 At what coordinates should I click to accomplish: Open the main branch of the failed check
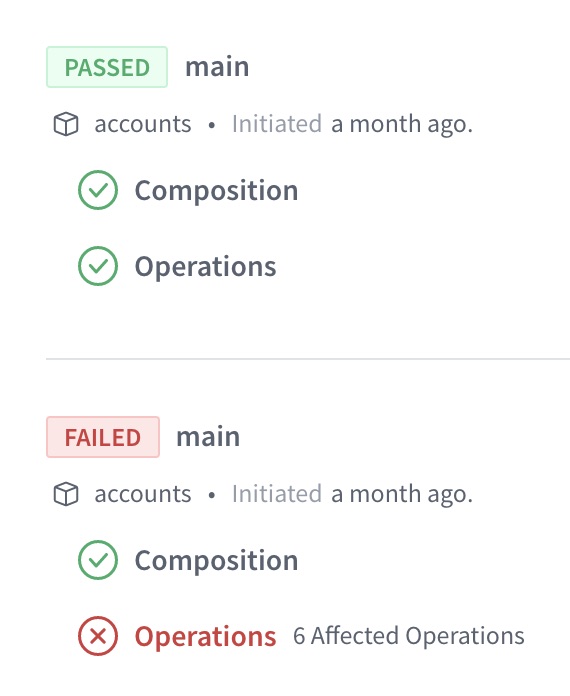(x=208, y=437)
